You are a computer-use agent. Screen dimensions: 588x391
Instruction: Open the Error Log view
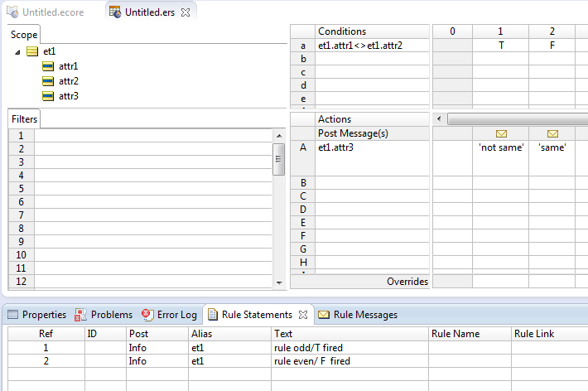point(169,315)
